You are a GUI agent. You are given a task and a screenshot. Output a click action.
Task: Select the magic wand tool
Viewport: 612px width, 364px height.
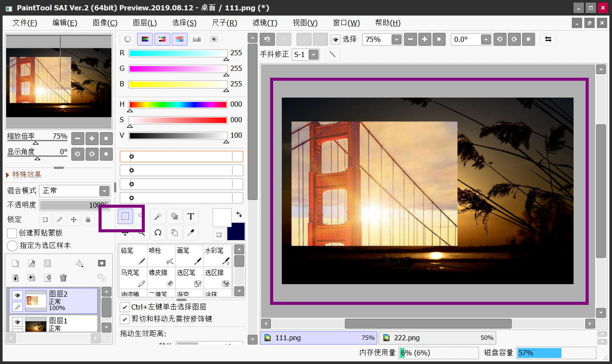[x=158, y=216]
